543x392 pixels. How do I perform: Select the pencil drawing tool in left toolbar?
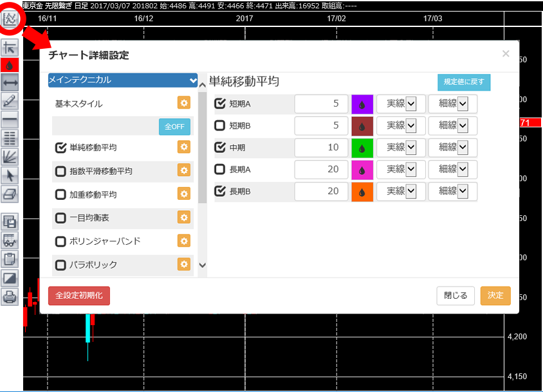point(10,101)
